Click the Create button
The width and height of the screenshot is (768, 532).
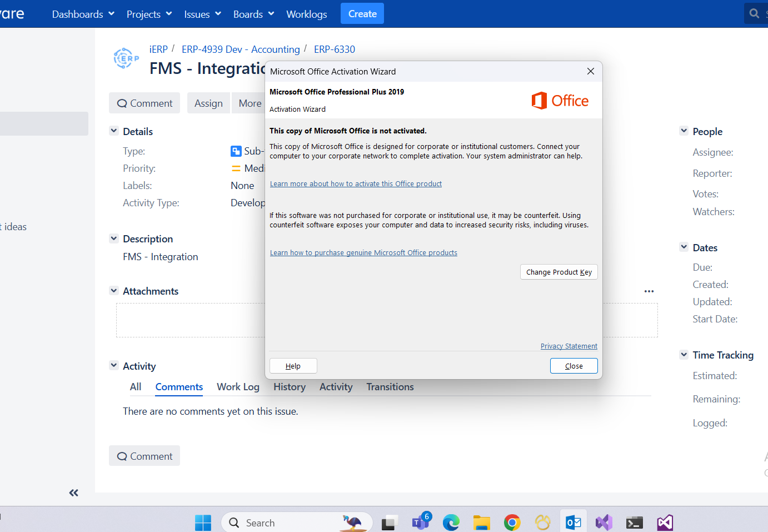coord(362,14)
